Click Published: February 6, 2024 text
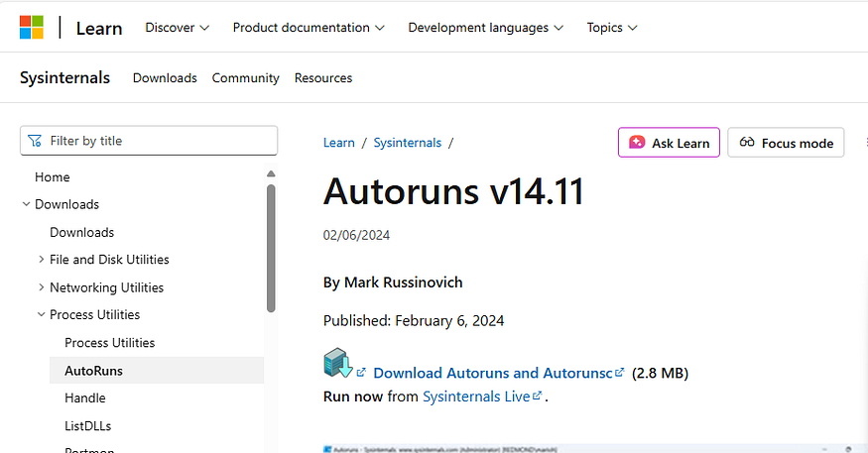 pos(414,321)
